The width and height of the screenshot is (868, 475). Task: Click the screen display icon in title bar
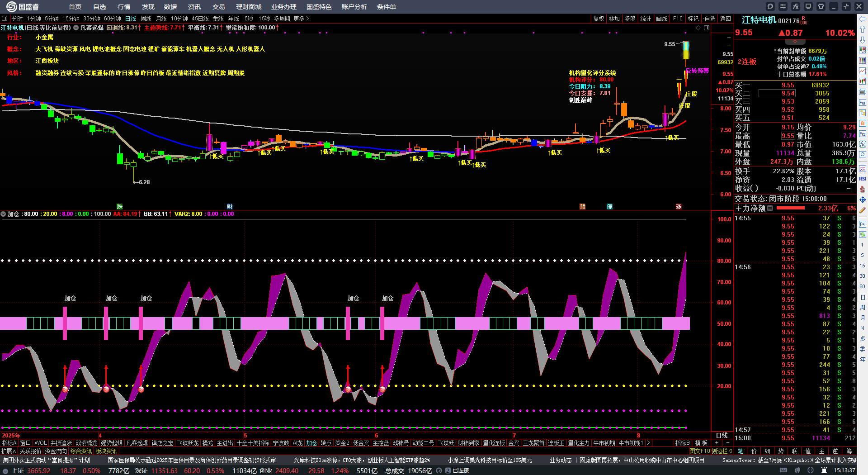coord(808,6)
